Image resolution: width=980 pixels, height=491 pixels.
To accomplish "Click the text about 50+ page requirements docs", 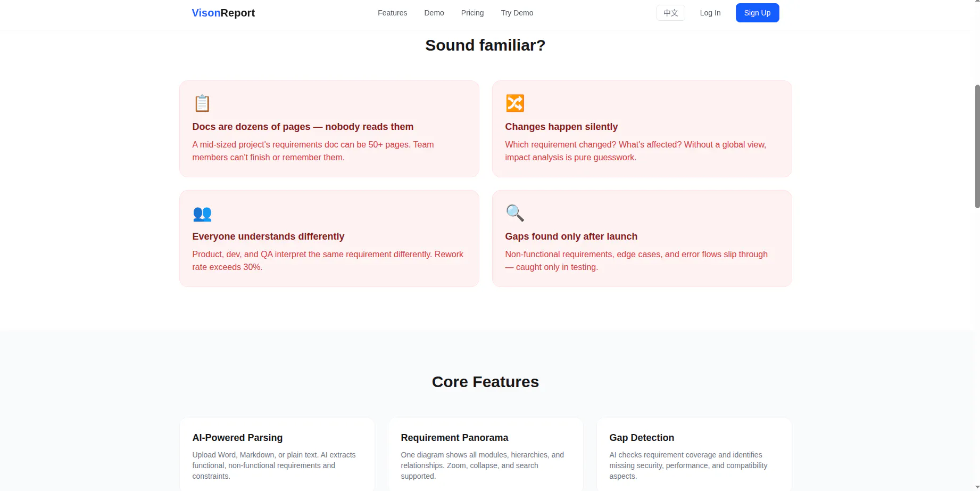I will (313, 151).
